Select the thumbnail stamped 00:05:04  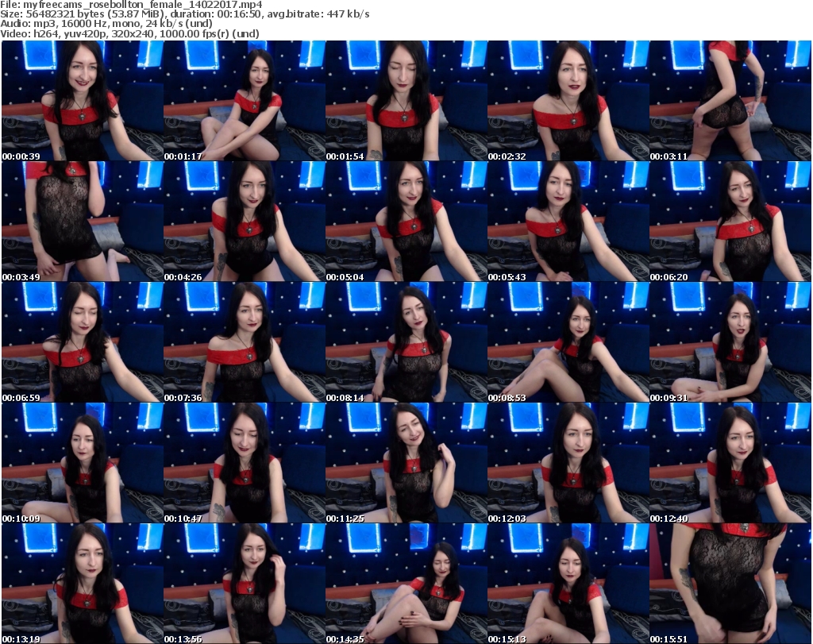(x=406, y=222)
